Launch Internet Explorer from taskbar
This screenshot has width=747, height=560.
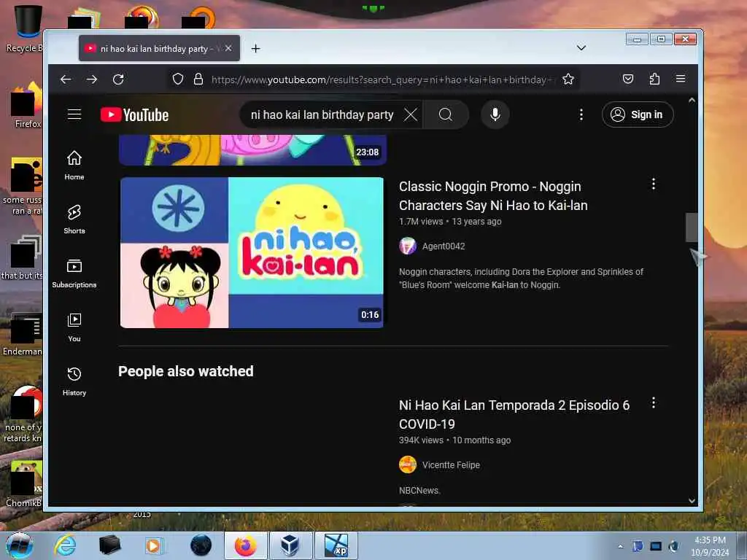[x=65, y=545]
